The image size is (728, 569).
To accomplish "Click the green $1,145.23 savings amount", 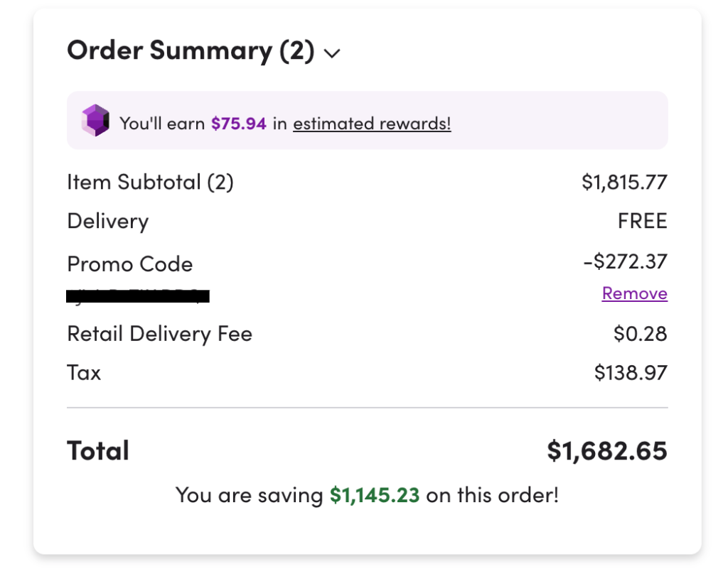I will tap(374, 495).
